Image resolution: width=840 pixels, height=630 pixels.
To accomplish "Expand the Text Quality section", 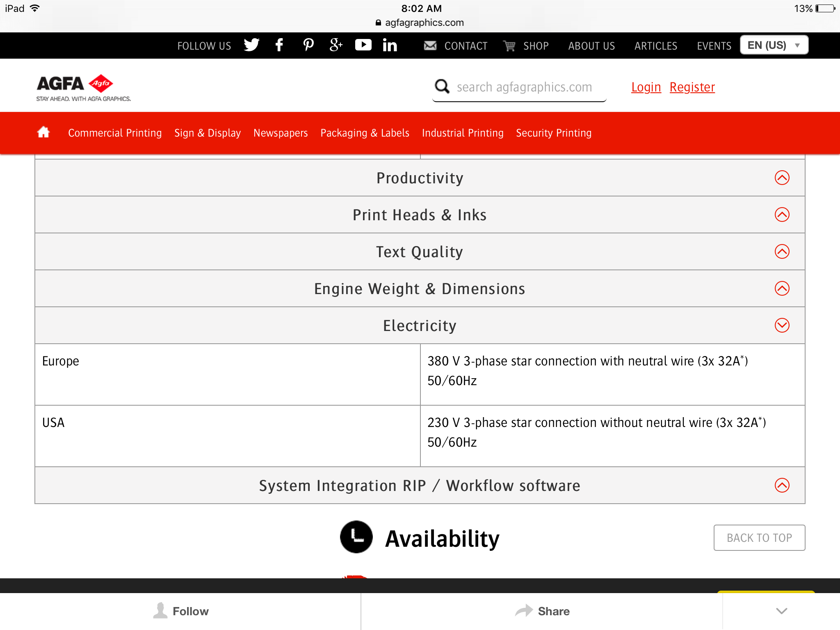I will click(x=782, y=251).
